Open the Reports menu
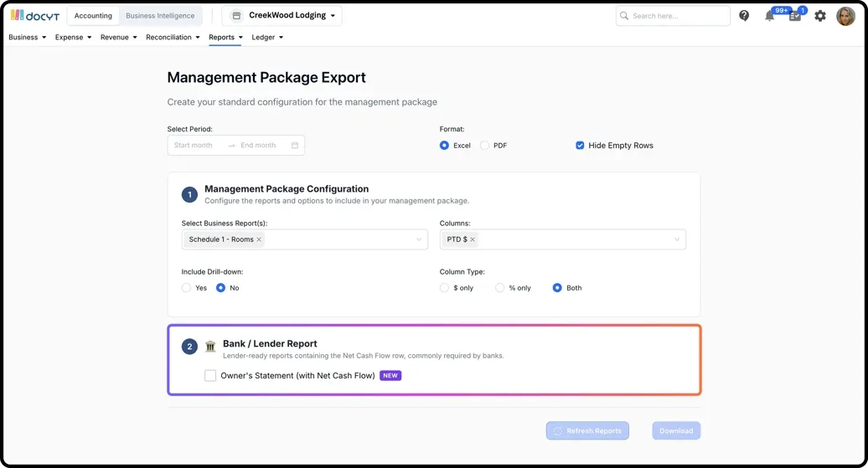Screen dimensions: 868x468 coord(225,37)
